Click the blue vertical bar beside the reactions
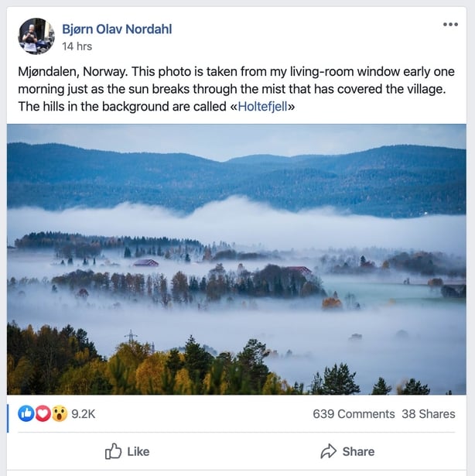 [9, 416]
